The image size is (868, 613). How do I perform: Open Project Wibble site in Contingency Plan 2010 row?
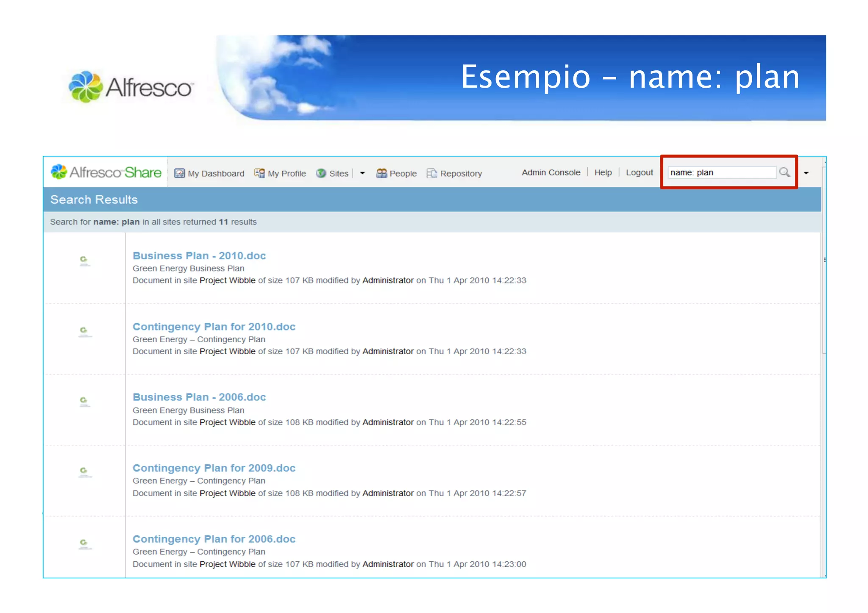(x=228, y=351)
